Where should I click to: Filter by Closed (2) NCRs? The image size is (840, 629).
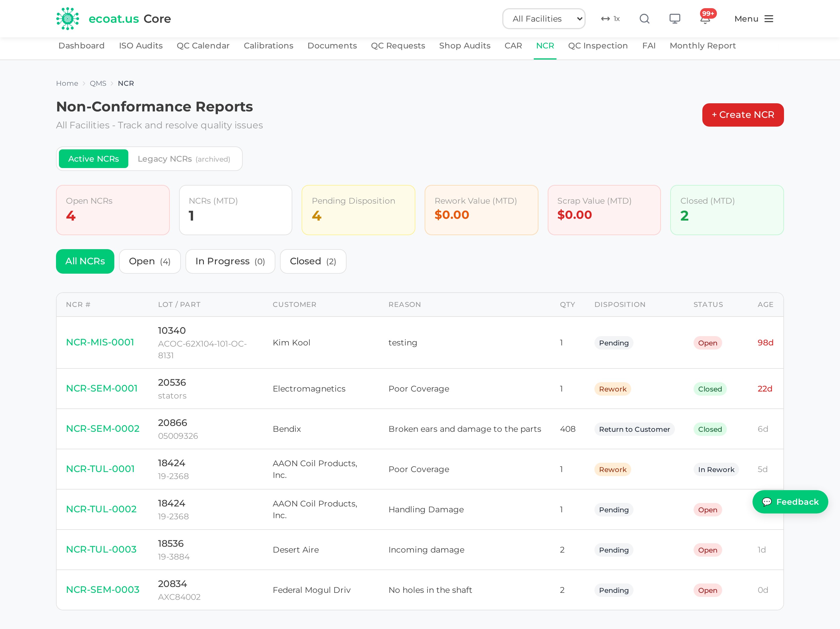pyautogui.click(x=313, y=261)
